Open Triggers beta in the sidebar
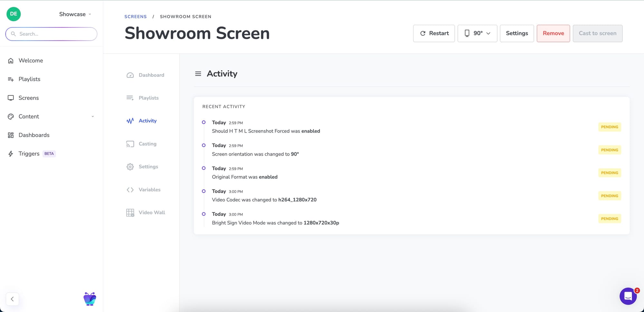The width and height of the screenshot is (644, 312). 29,154
